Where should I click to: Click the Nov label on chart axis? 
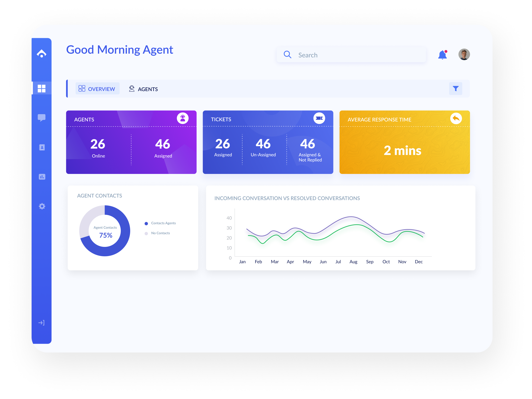tap(402, 262)
